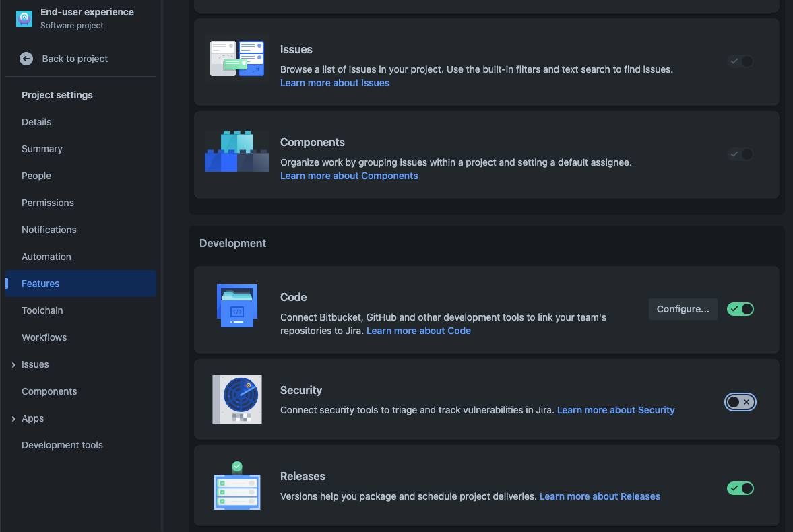Click the Security radar feature icon
This screenshot has width=793, height=532.
click(x=237, y=399)
